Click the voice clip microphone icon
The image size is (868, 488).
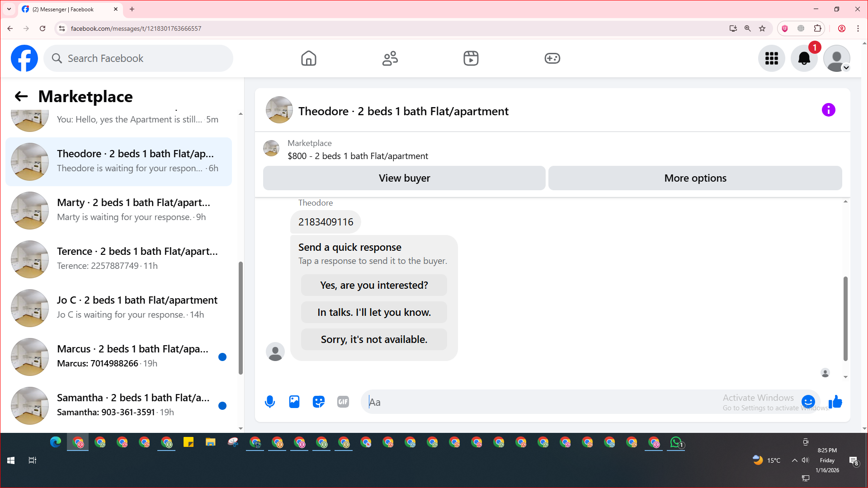tap(270, 402)
